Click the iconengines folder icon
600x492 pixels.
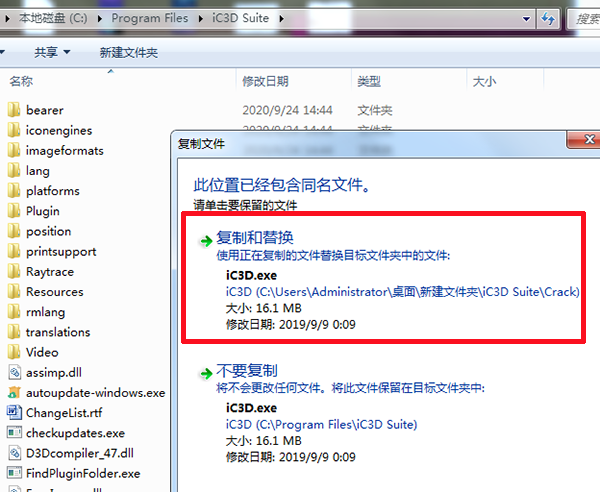click(14, 130)
